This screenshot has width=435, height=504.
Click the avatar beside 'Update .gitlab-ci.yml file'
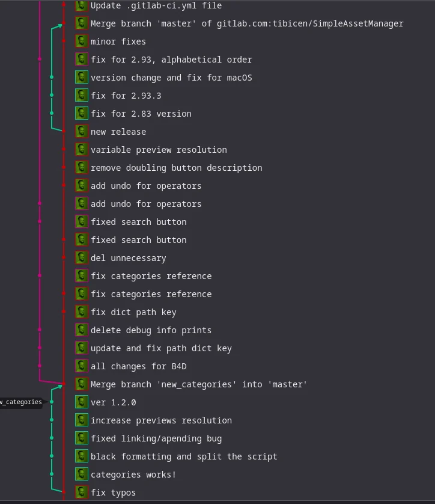coord(82,6)
